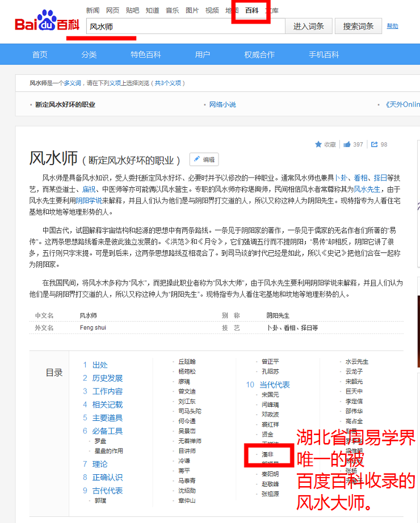Click the 孔昭苏 contents entry
Image resolution: width=420 pixels, height=523 pixels.
coord(270,372)
